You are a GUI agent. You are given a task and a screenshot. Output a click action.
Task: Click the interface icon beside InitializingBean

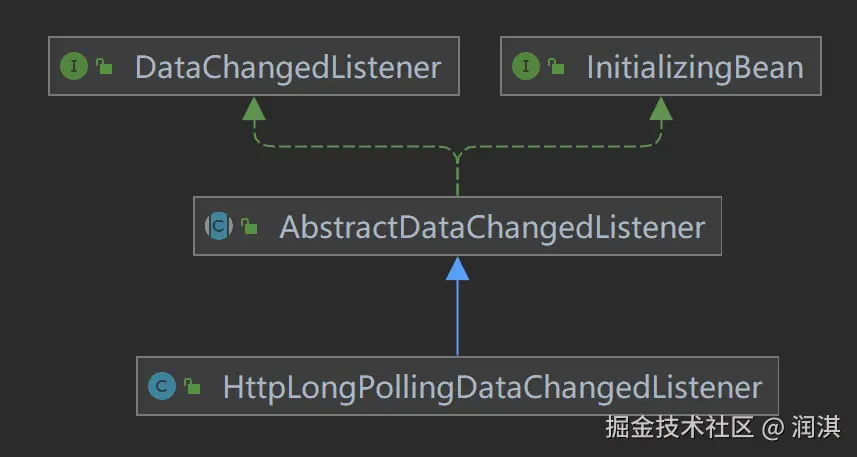pos(526,67)
